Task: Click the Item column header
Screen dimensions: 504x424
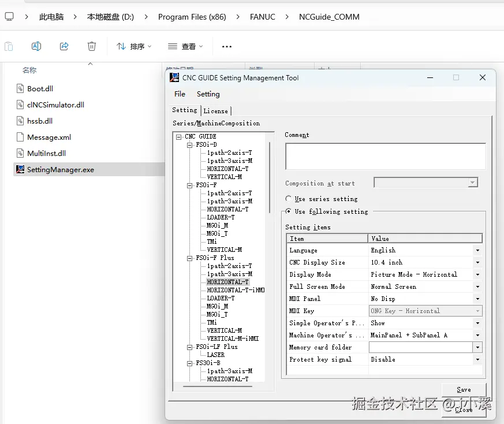Action: pyautogui.click(x=327, y=239)
